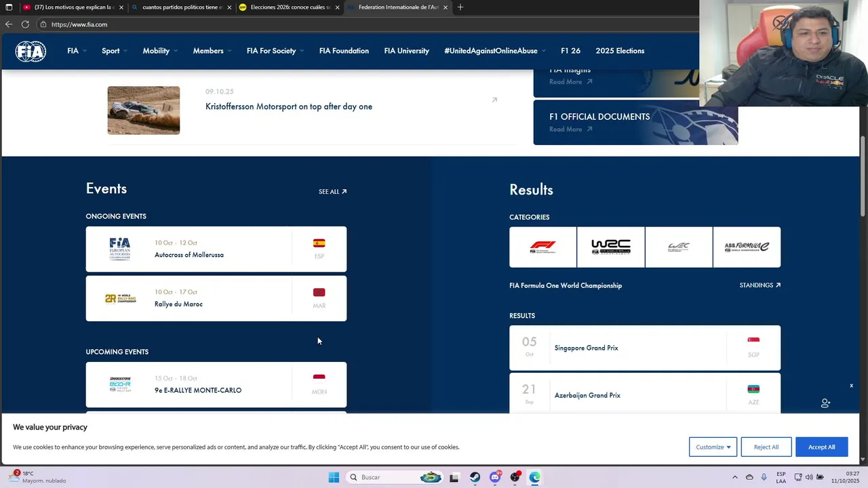Accept all cookies
868x488 pixels.
(821, 447)
